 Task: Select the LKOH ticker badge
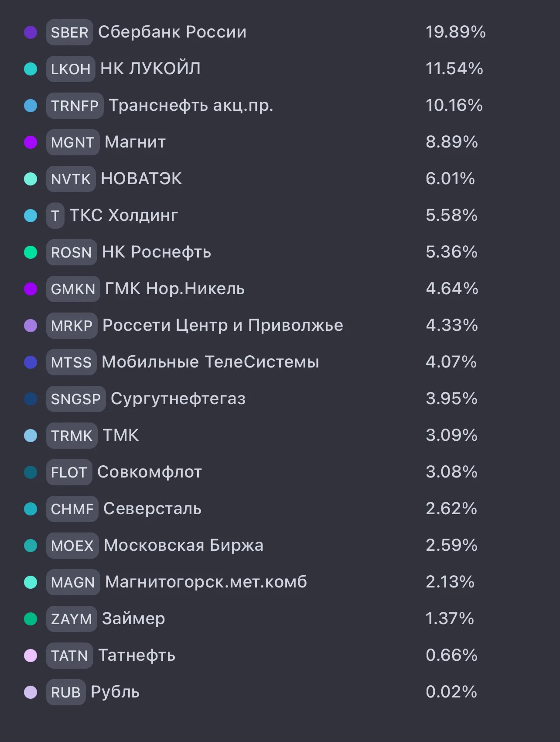(x=71, y=69)
